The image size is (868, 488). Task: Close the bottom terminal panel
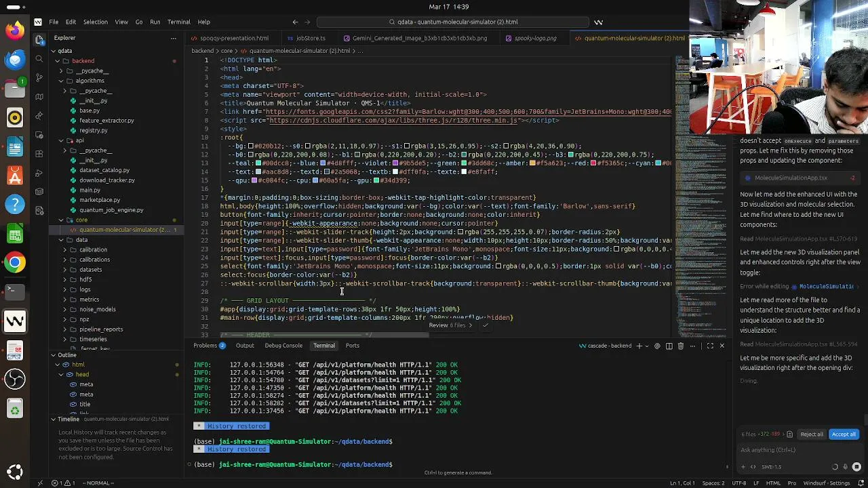point(722,346)
